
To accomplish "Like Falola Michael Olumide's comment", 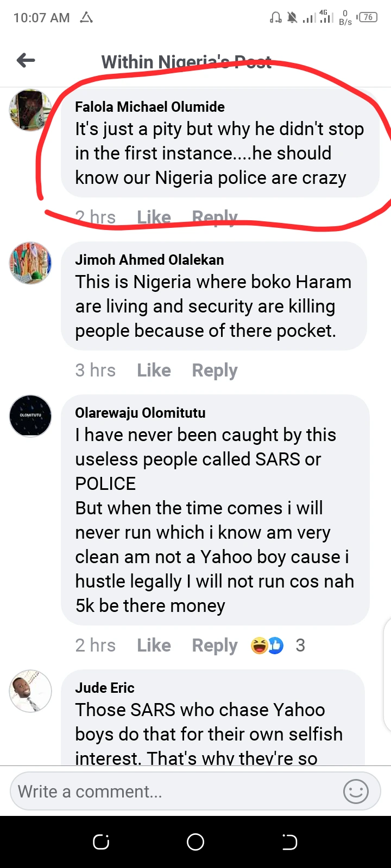I will tap(154, 218).
